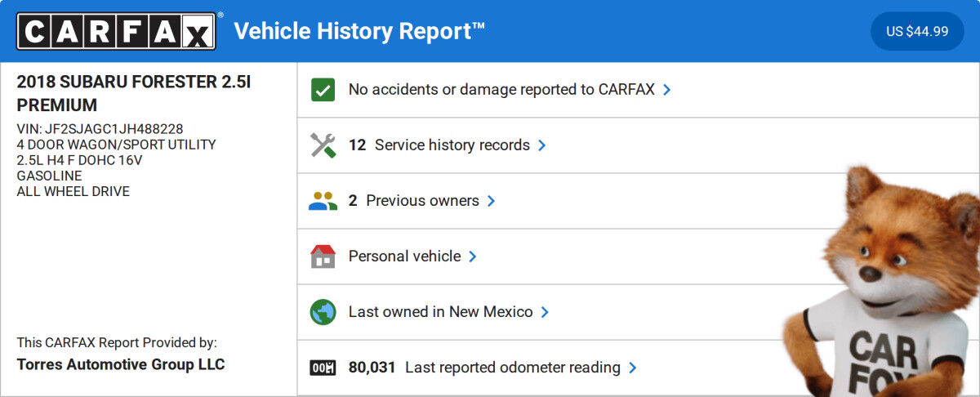
Task: Click the odometer reading icon
Action: (323, 368)
